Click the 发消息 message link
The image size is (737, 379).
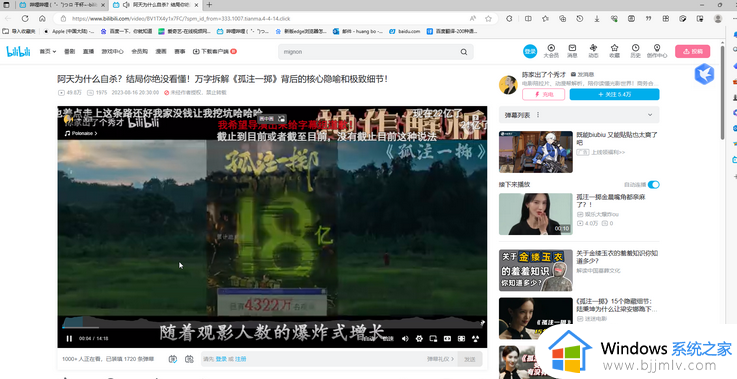coord(582,74)
